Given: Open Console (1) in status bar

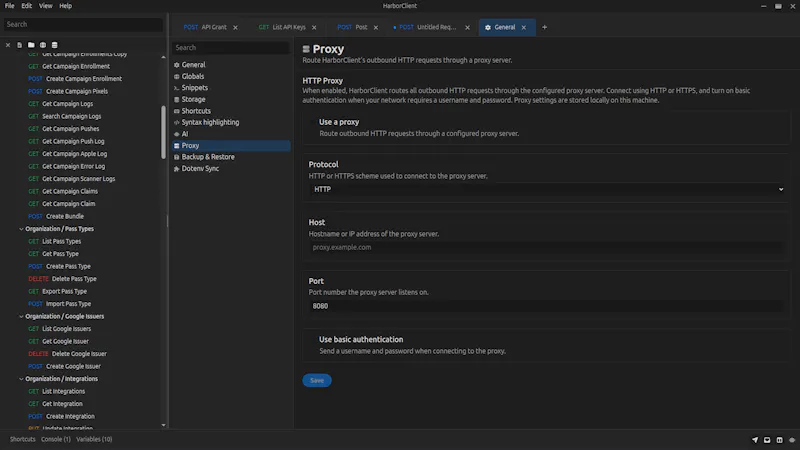Looking at the screenshot, I should pos(56,439).
